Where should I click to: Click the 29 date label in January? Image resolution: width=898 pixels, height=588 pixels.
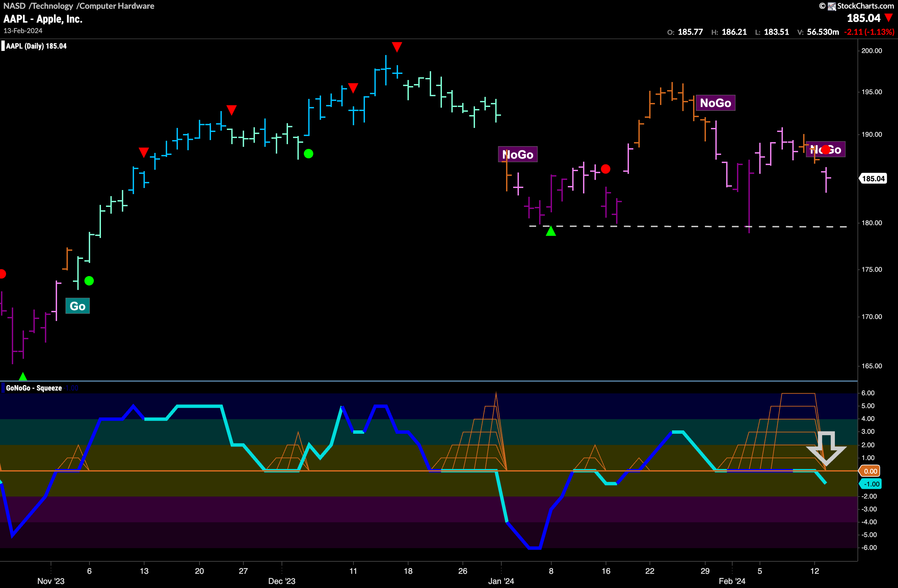[x=705, y=571]
